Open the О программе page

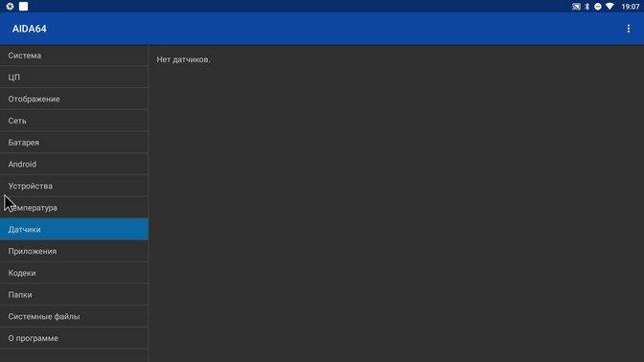point(74,338)
